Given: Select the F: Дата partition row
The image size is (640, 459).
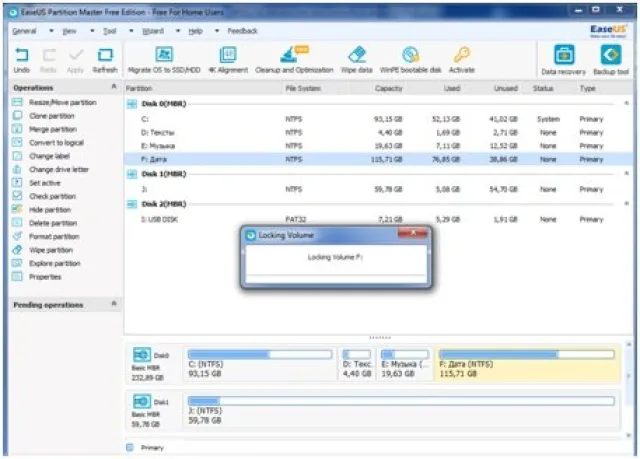Looking at the screenshot, I should point(378,160).
